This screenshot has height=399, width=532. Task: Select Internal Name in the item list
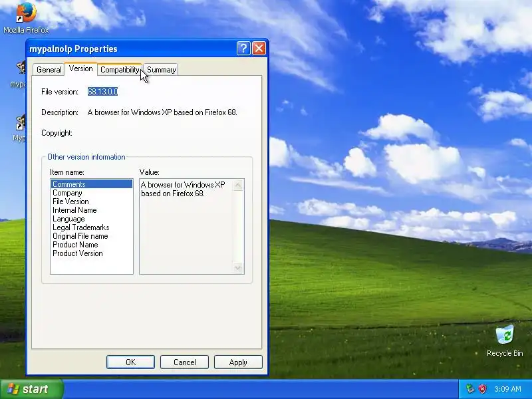tap(92, 210)
